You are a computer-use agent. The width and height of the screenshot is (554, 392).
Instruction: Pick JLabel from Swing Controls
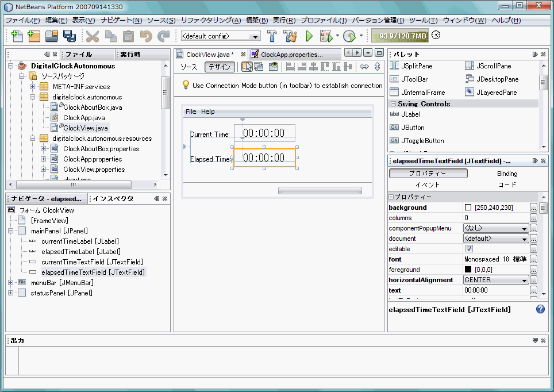(x=405, y=114)
